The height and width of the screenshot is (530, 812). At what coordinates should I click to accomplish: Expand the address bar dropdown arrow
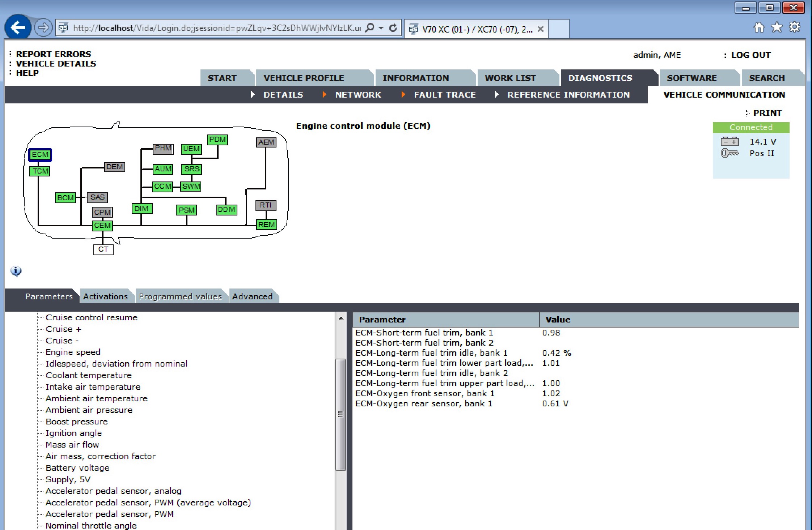[x=381, y=28]
